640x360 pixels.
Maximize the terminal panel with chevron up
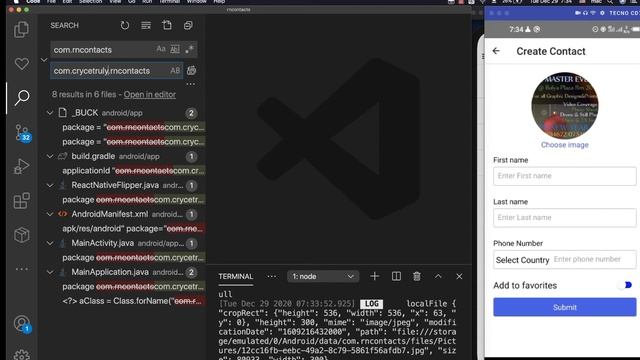click(438, 276)
